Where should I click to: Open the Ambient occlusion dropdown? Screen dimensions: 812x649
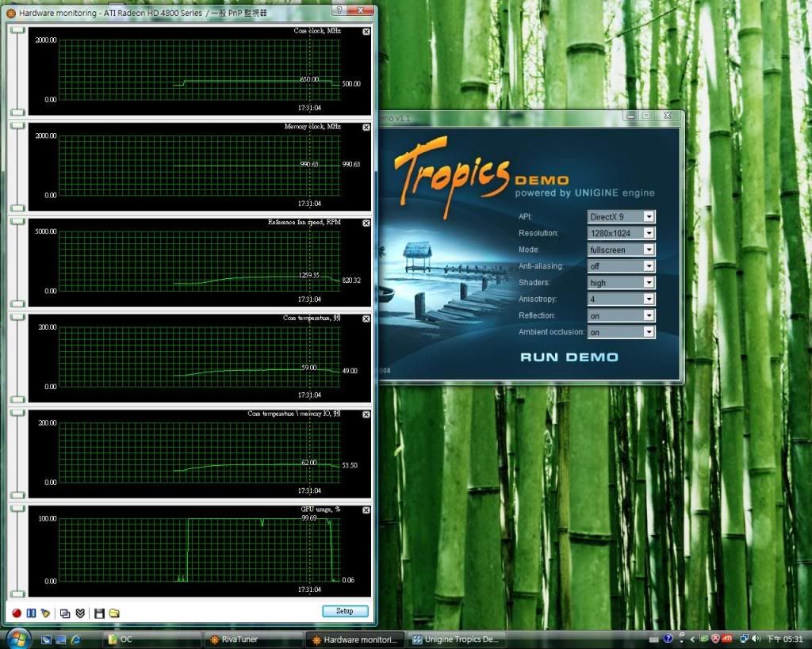click(x=621, y=332)
